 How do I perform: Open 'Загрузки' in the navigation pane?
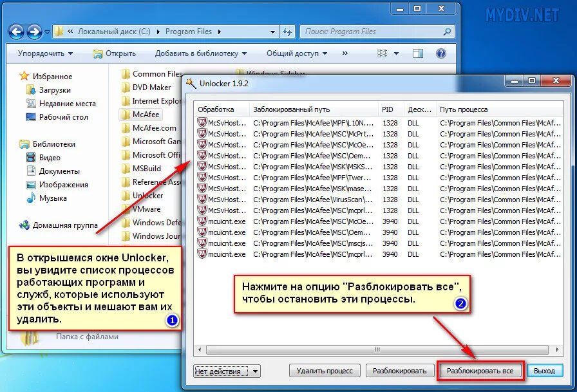point(48,90)
